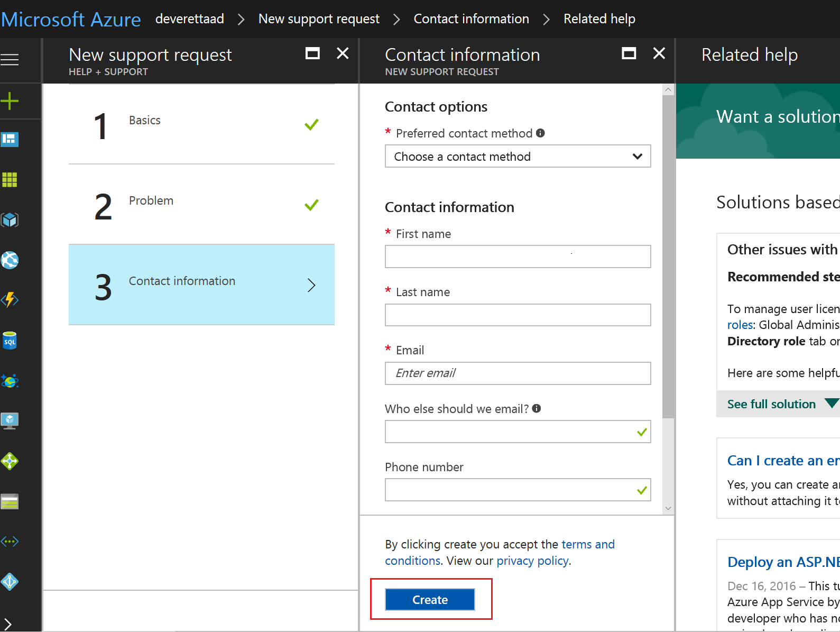The height and width of the screenshot is (632, 840).
Task: Open the Dashboard icon in sidebar
Action: [x=10, y=140]
